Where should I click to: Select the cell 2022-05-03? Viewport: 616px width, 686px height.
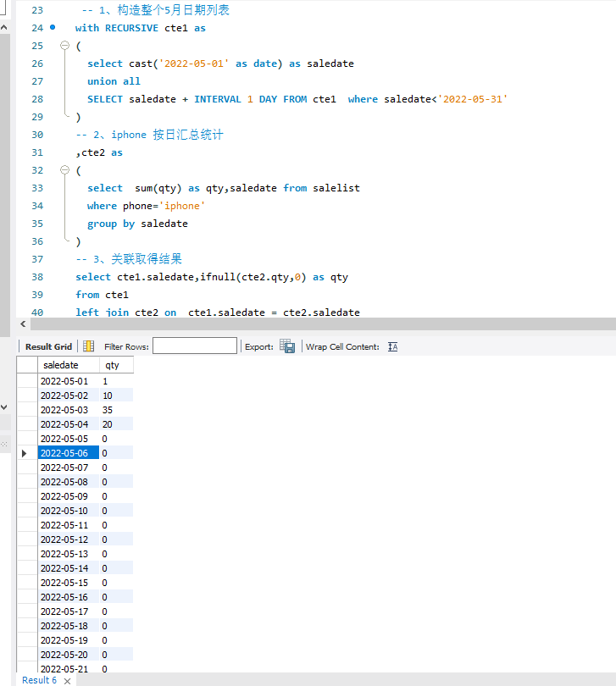point(69,410)
